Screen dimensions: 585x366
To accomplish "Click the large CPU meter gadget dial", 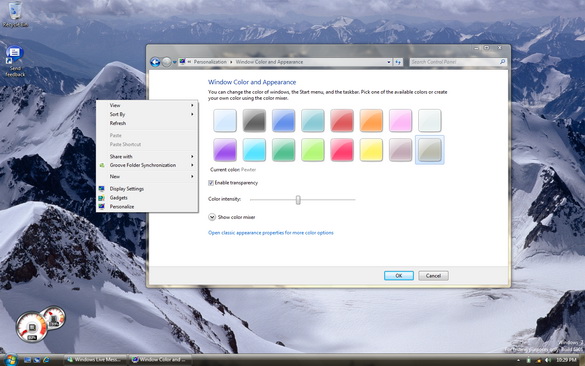I will pyautogui.click(x=32, y=328).
